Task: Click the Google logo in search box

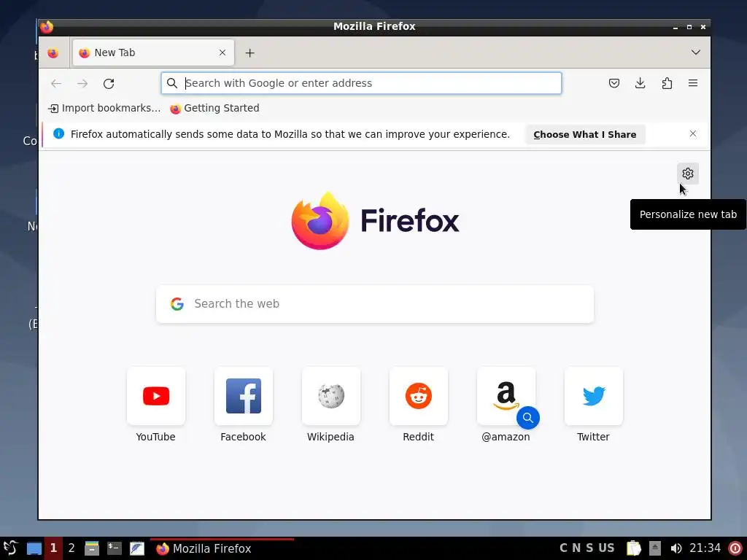Action: click(177, 304)
